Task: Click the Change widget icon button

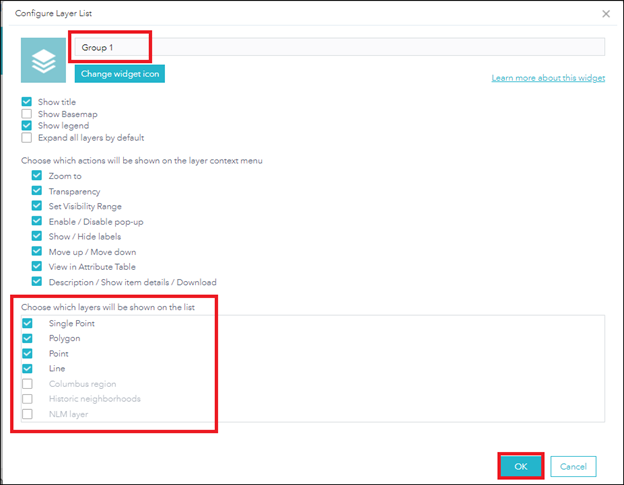Action: pyautogui.click(x=120, y=74)
